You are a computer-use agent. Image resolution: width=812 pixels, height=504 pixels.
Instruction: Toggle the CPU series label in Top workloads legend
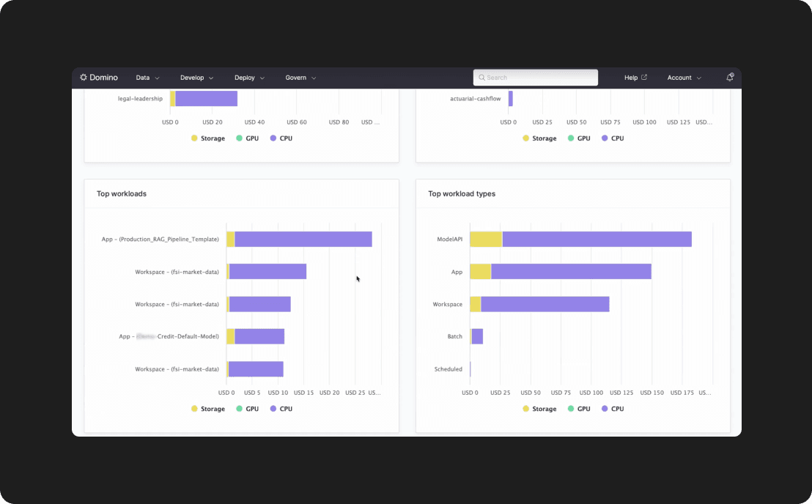tap(285, 409)
